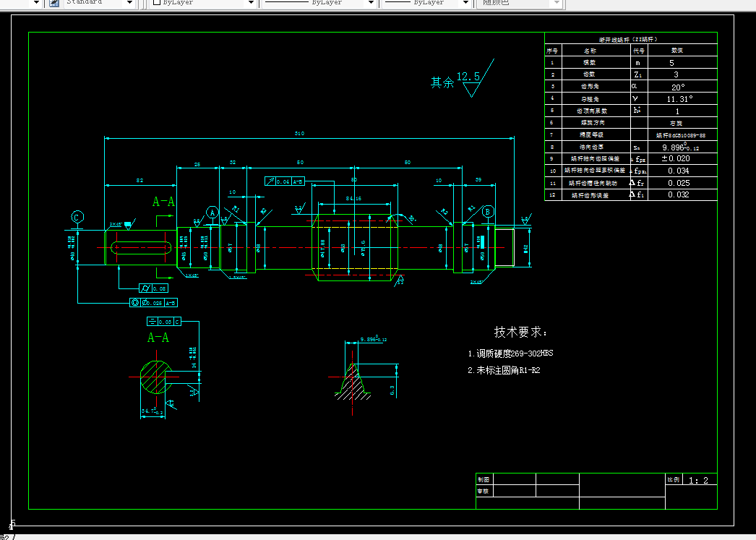Click the hatched worm tooth profile view
Viewport: 756px width, 540px height.
(x=353, y=382)
